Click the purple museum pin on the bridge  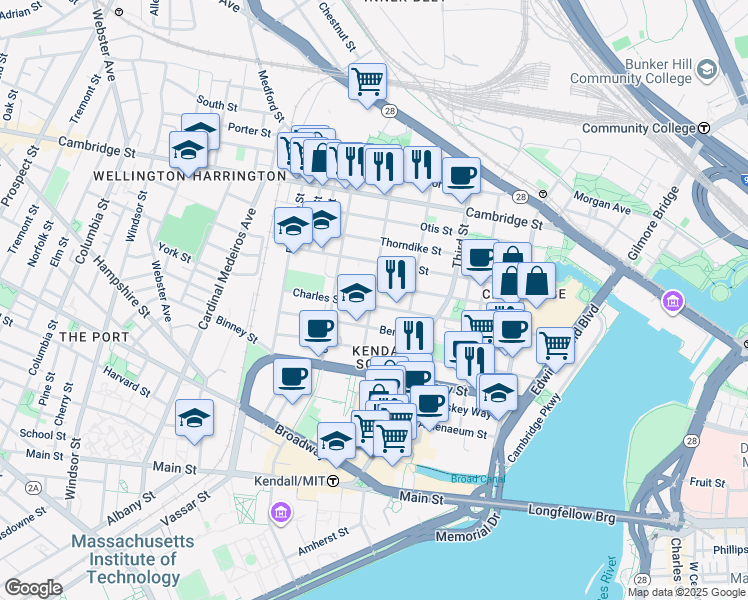pyautogui.click(x=673, y=302)
